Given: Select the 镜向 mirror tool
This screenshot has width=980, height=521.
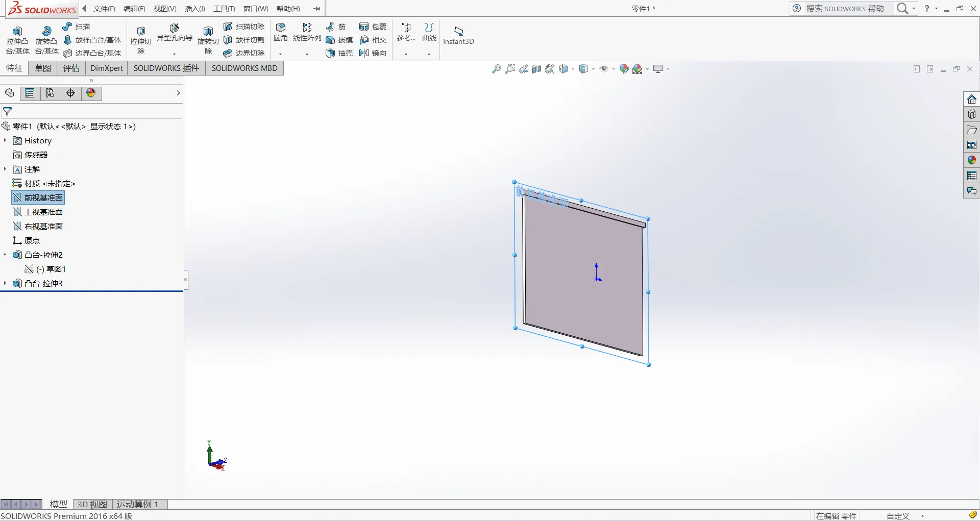Looking at the screenshot, I should click(373, 53).
